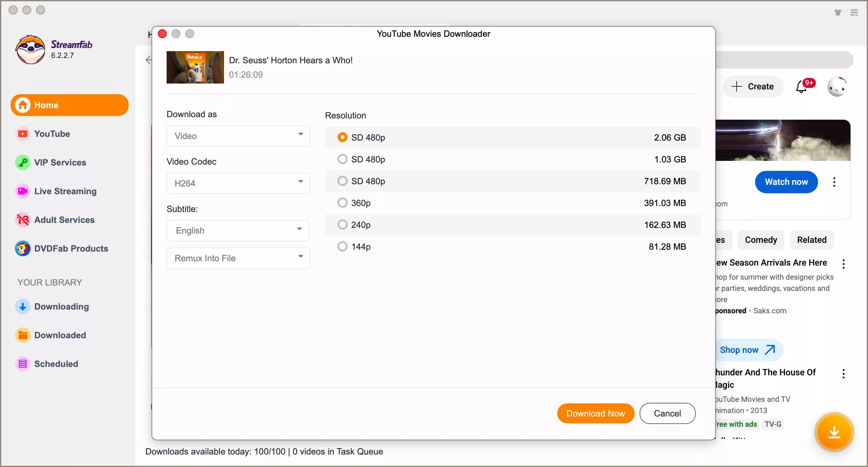The width and height of the screenshot is (868, 467).
Task: Open options for New Season Arrivals ad
Action: (x=843, y=264)
